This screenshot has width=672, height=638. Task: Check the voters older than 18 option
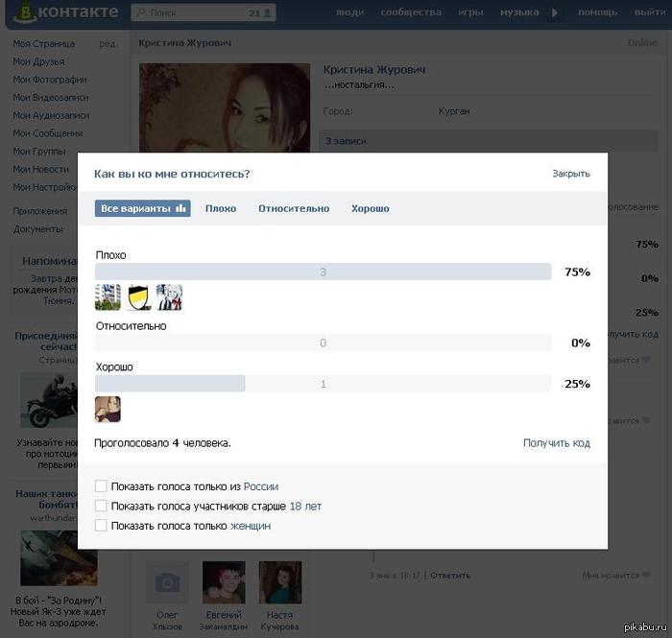point(101,506)
